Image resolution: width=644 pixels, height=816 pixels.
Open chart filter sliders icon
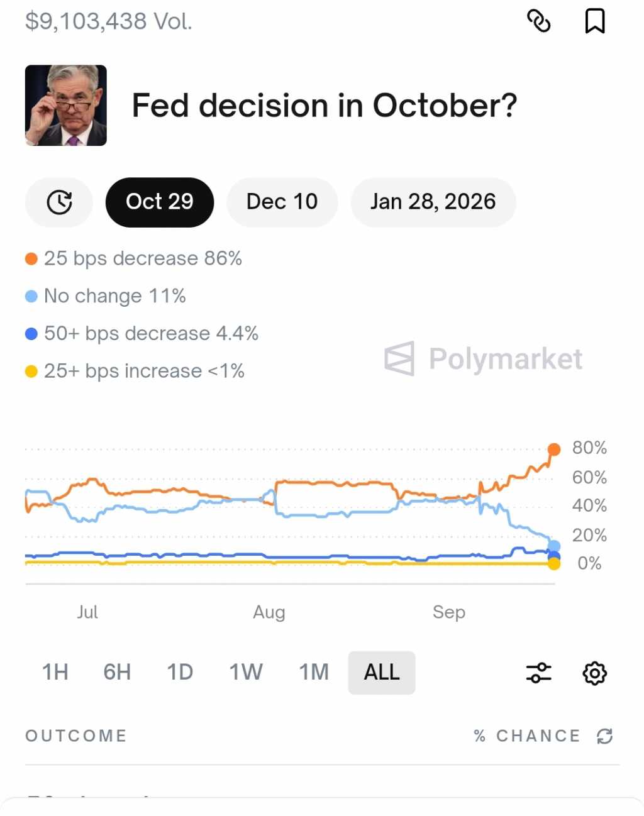click(x=538, y=673)
